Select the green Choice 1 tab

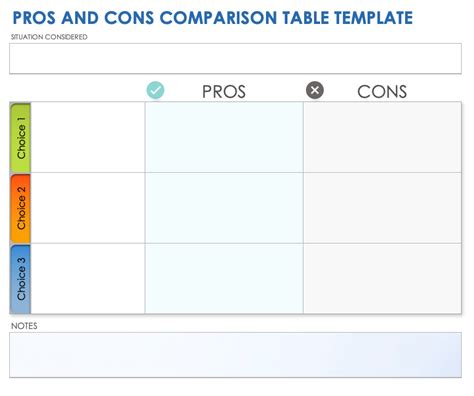[x=21, y=138]
